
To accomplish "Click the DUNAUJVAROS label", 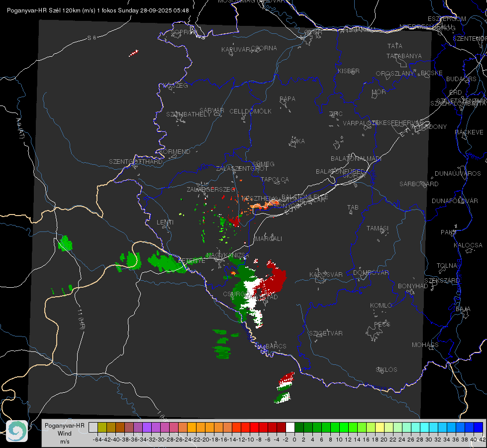I will click(x=458, y=174).
